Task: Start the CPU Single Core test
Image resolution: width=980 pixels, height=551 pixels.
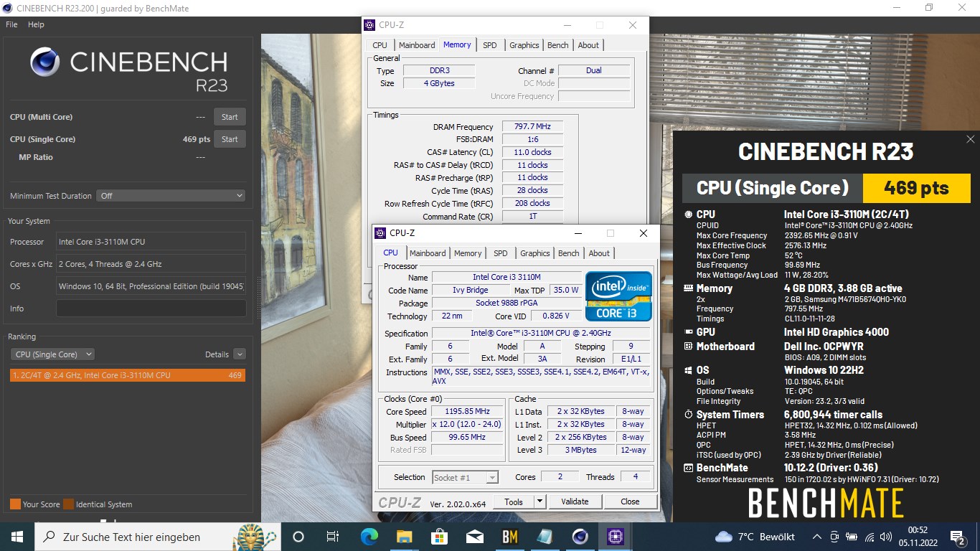Action: 230,139
